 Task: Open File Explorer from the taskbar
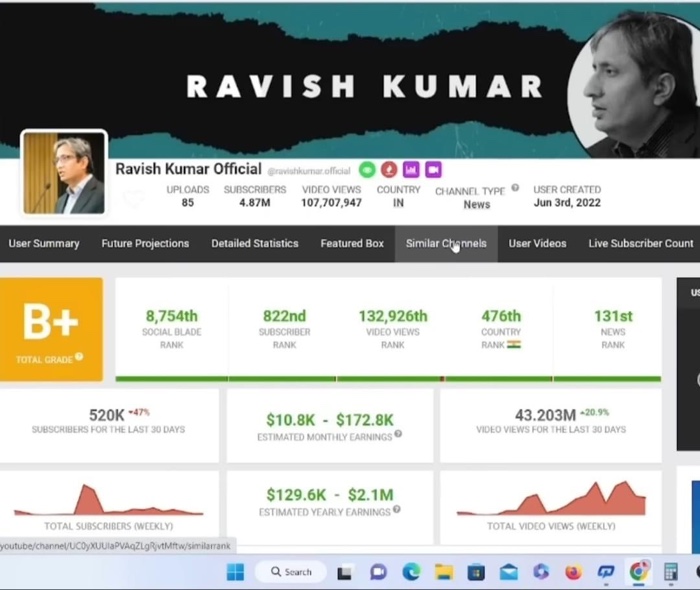[444, 572]
